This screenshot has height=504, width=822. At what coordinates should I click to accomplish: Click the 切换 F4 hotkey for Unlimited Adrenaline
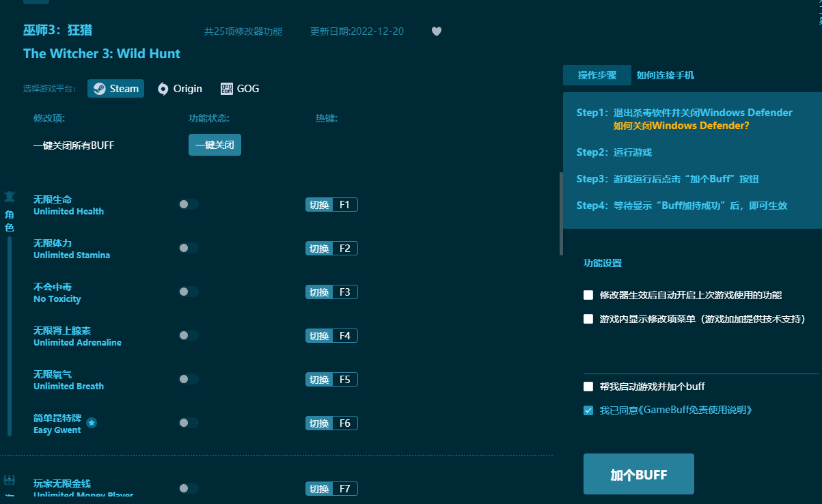pyautogui.click(x=331, y=336)
